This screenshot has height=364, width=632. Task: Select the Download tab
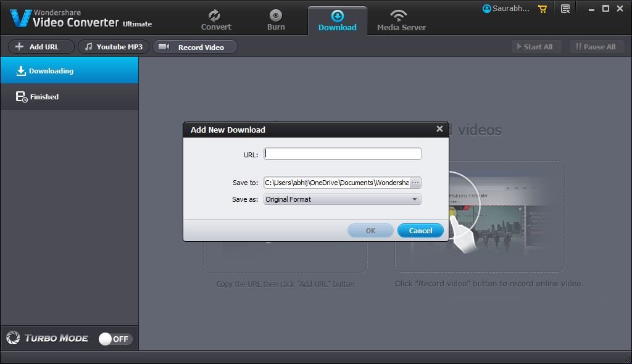[x=338, y=20]
